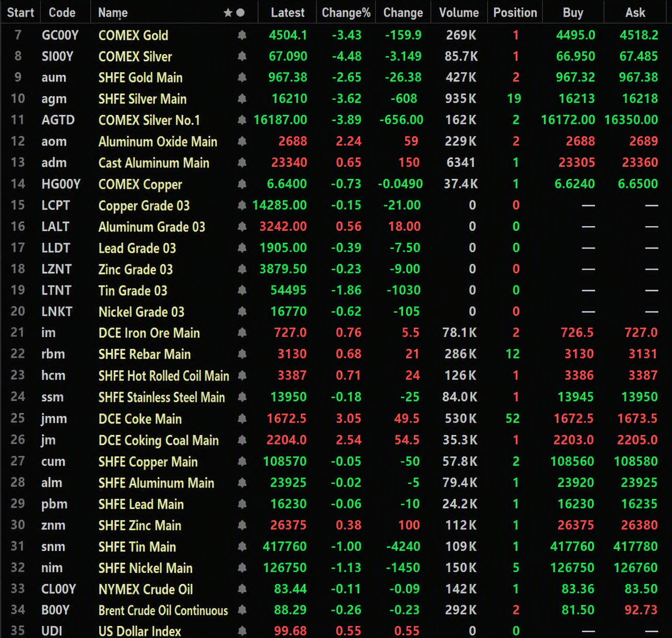Click the code CL00Y
Screen dimensions: 672x638
click(x=59, y=589)
